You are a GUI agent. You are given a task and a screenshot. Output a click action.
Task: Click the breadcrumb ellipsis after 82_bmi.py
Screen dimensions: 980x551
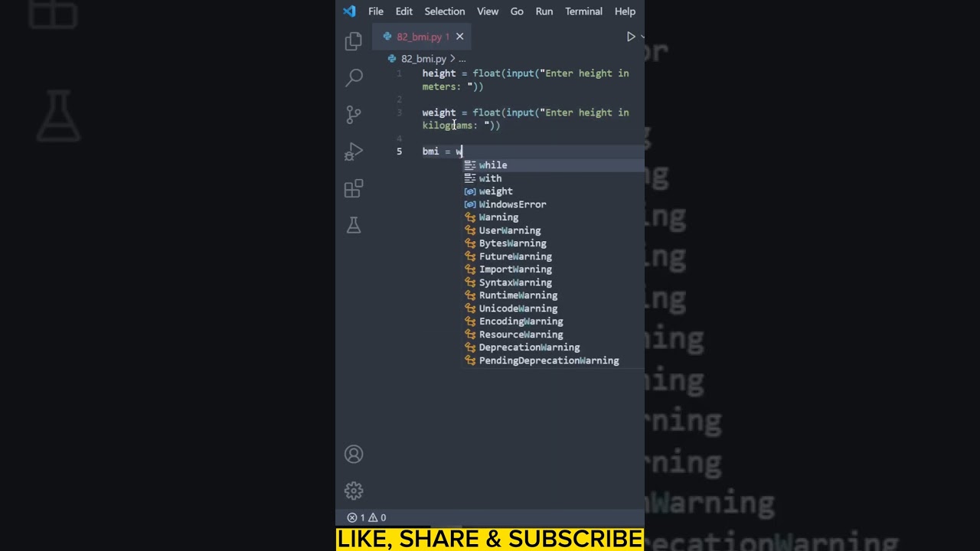pos(462,59)
